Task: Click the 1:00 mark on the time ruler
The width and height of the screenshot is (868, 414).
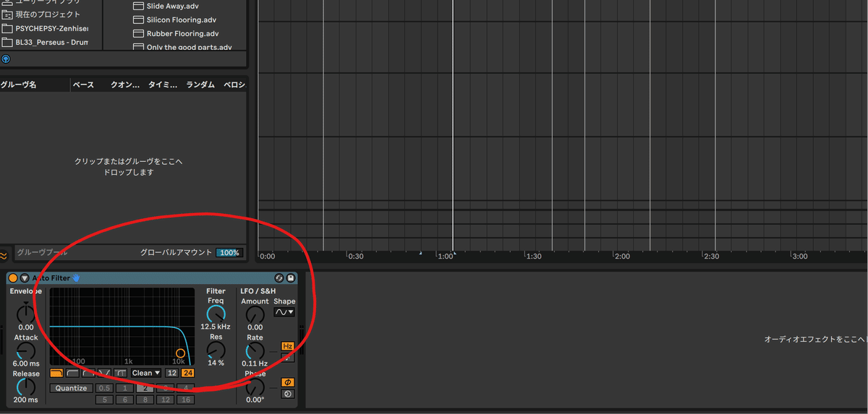Action: click(x=445, y=256)
